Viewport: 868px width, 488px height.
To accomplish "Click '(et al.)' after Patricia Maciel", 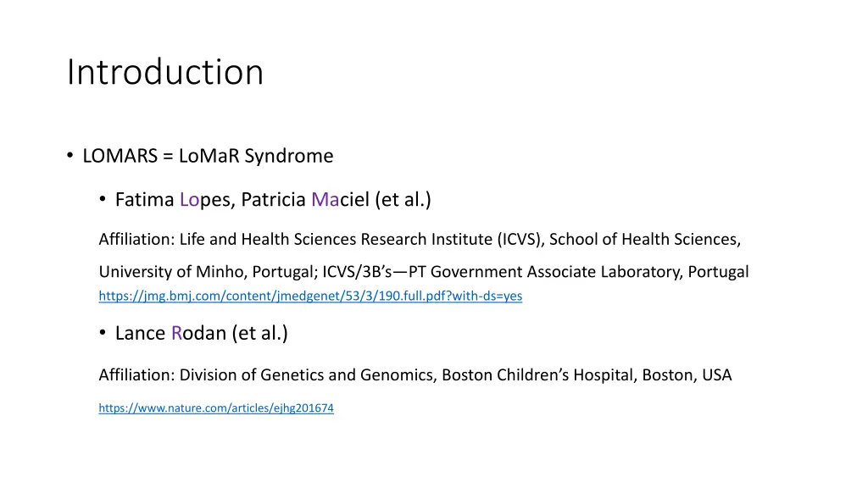I will 403,200.
